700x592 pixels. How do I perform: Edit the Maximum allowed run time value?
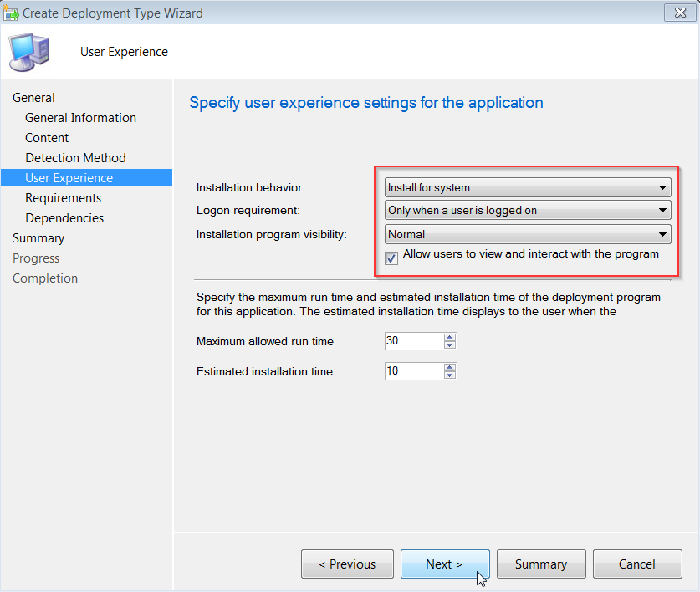[414, 340]
